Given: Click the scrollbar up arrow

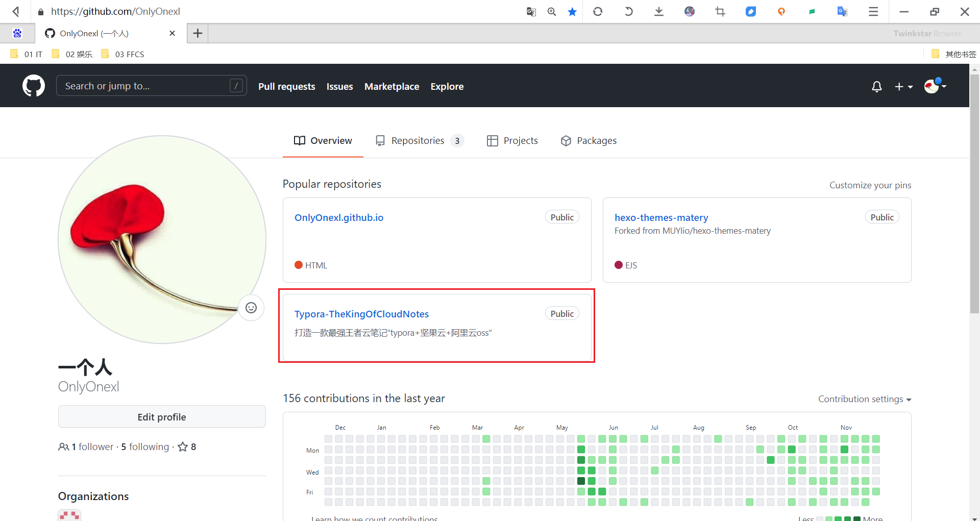Looking at the screenshot, I should (x=974, y=69).
